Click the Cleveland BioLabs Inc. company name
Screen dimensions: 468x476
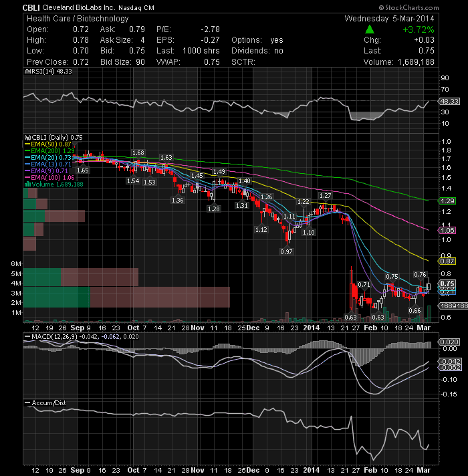click(x=79, y=7)
